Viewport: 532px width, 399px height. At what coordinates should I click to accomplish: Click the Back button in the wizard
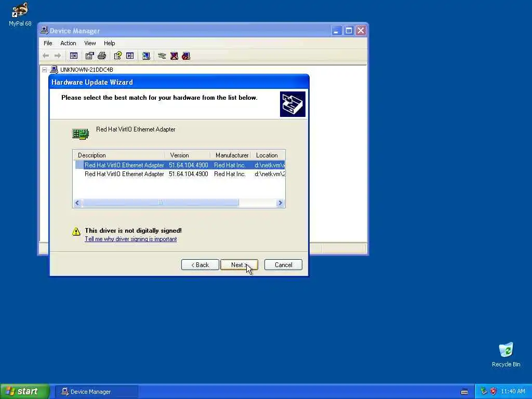click(x=200, y=265)
